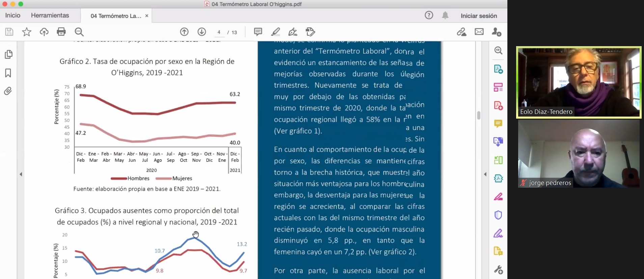Click the vertical document scrollbar handle
644x279 pixels.
pyautogui.click(x=479, y=115)
